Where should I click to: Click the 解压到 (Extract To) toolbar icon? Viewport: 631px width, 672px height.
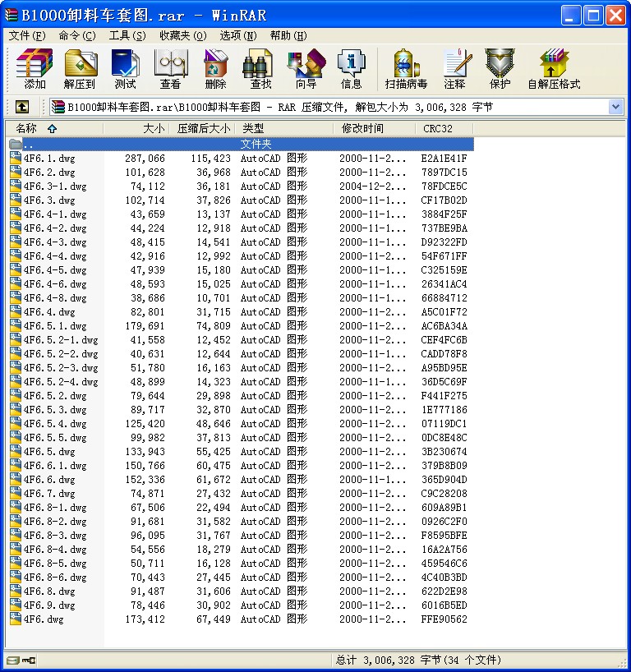pyautogui.click(x=81, y=63)
